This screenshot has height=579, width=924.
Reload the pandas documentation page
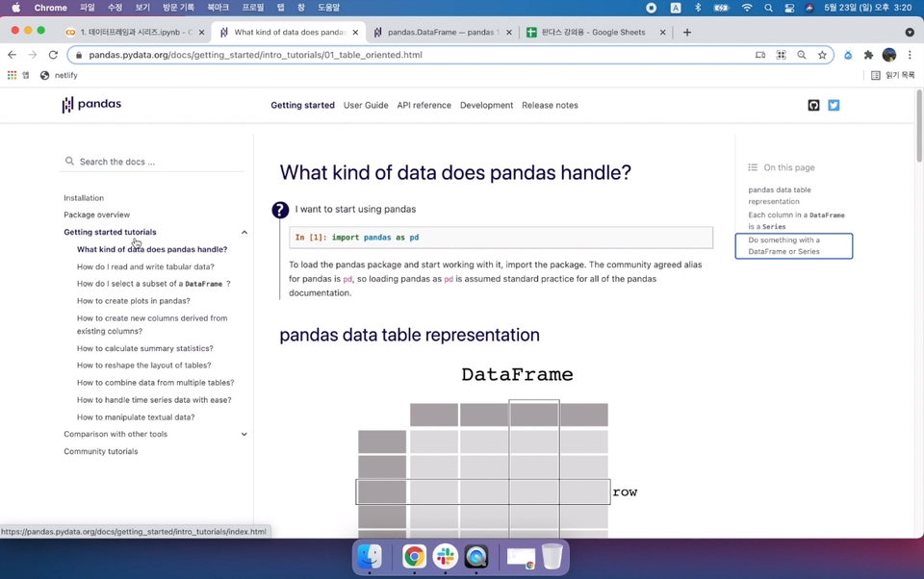53,55
